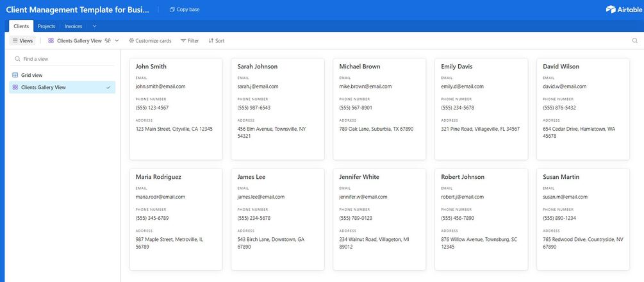Screen dimensions: 644x282
Task: Open the Michael Brown card
Action: [x=379, y=109]
